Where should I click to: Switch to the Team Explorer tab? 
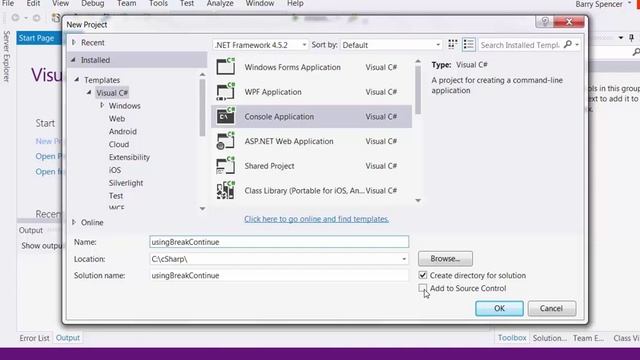pos(588,338)
